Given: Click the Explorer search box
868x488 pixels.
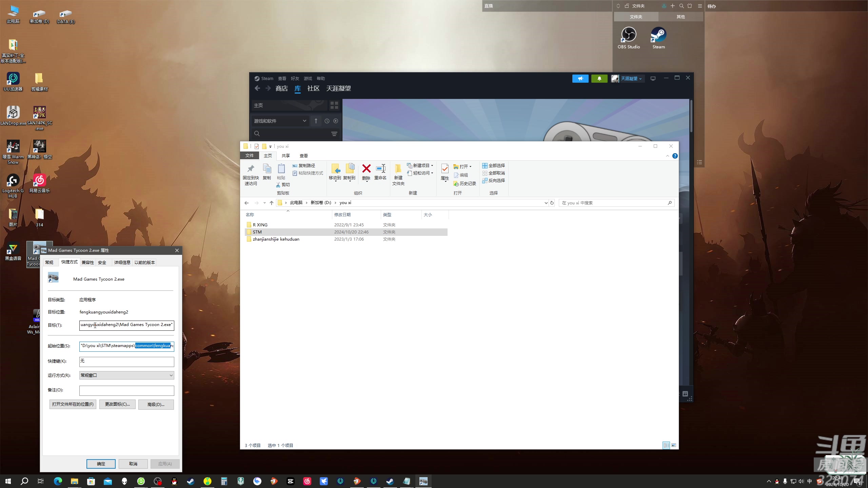Looking at the screenshot, I should pyautogui.click(x=616, y=203).
